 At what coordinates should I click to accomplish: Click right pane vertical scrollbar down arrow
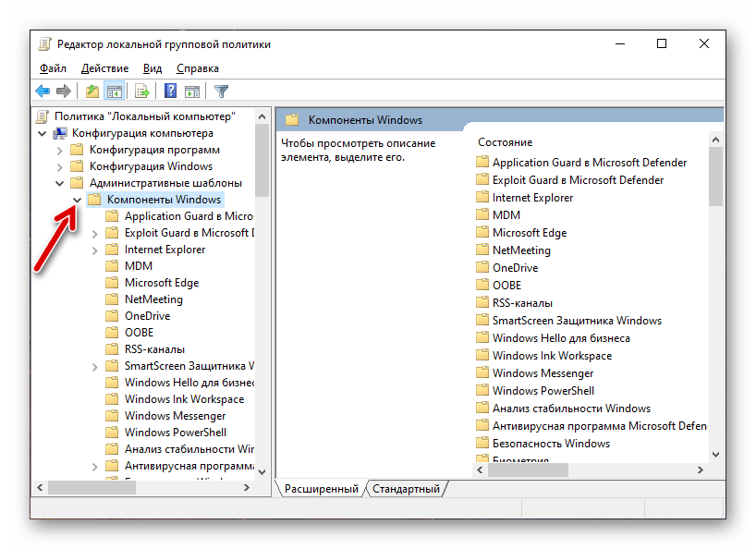point(715,455)
